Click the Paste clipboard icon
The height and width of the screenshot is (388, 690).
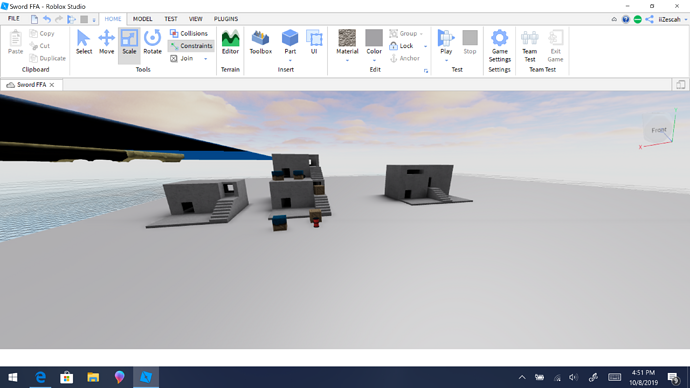(x=15, y=38)
